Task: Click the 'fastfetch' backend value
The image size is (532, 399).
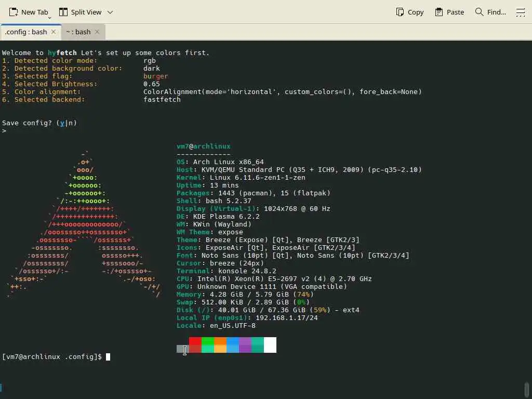Action: [x=162, y=99]
